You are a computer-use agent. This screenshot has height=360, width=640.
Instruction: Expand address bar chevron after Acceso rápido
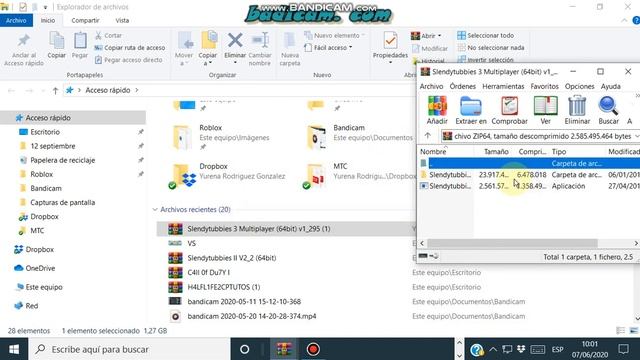[137, 90]
